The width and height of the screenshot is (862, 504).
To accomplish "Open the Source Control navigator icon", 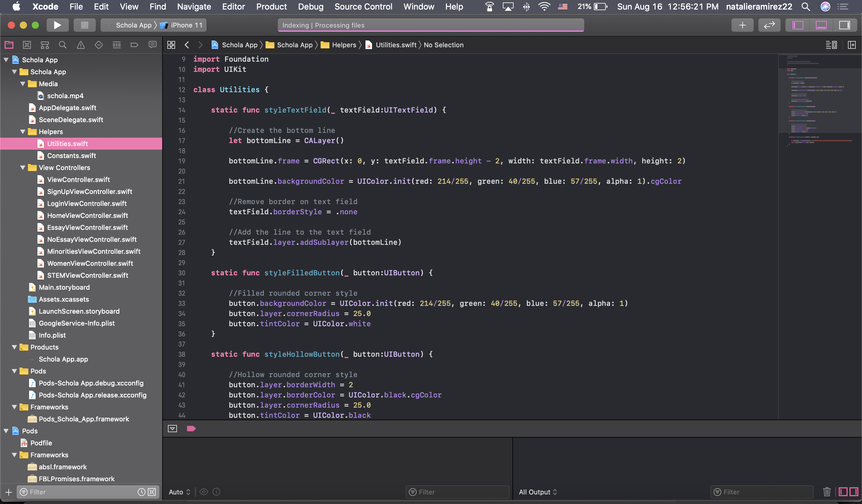I will tap(27, 45).
